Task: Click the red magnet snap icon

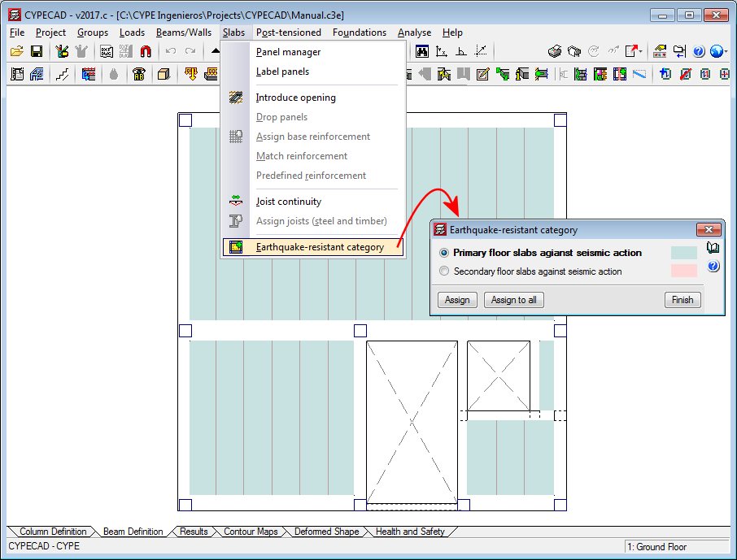Action: pos(146,51)
